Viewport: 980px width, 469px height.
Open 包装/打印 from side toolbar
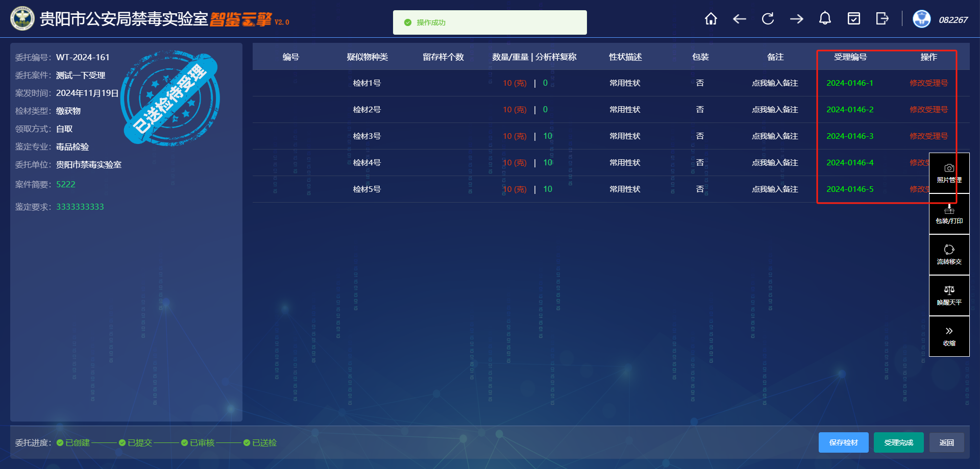[x=949, y=214]
